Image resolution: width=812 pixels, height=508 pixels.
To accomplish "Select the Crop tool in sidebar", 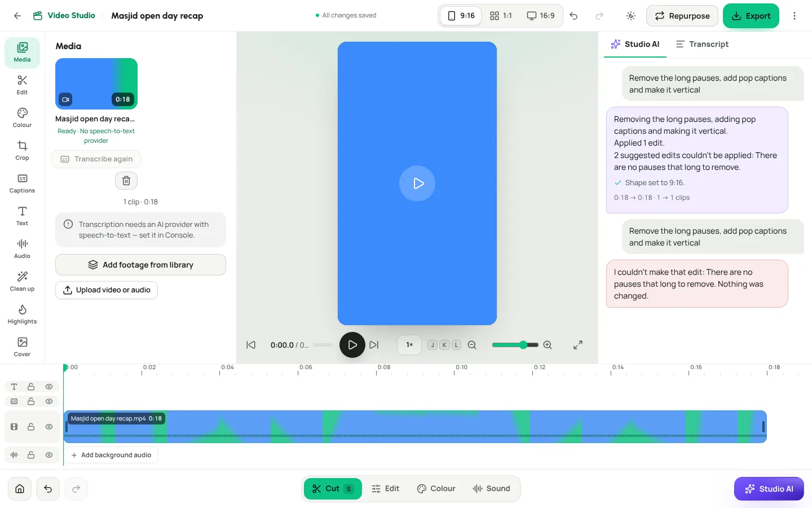I will 22,151.
